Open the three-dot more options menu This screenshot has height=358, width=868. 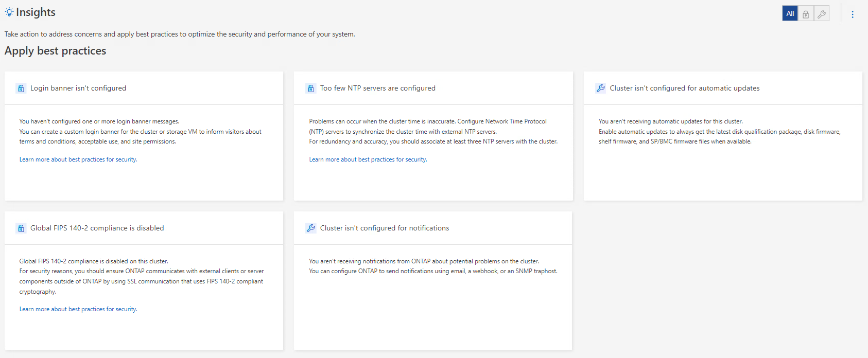pyautogui.click(x=853, y=14)
